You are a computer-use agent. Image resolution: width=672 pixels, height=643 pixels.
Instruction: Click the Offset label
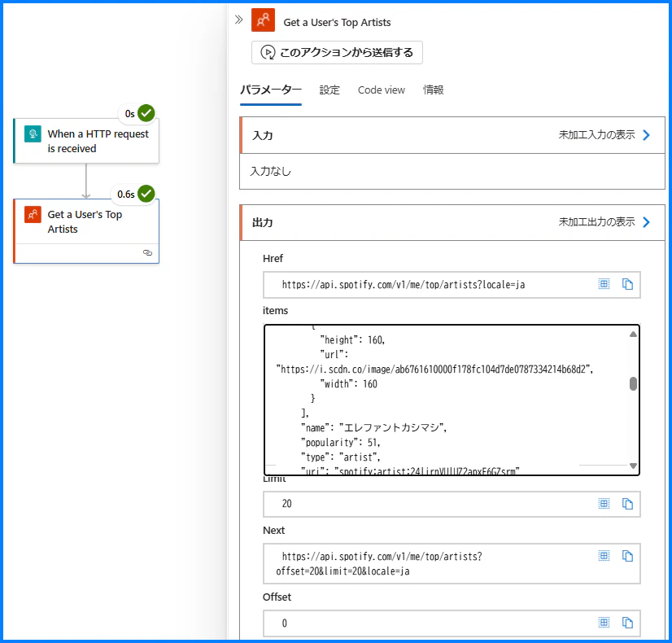point(277,597)
